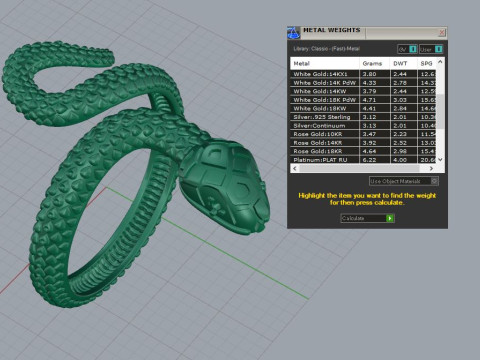Click the Metal Weights panel logo icon
Image resolution: width=480 pixels, height=360 pixels.
(x=293, y=33)
